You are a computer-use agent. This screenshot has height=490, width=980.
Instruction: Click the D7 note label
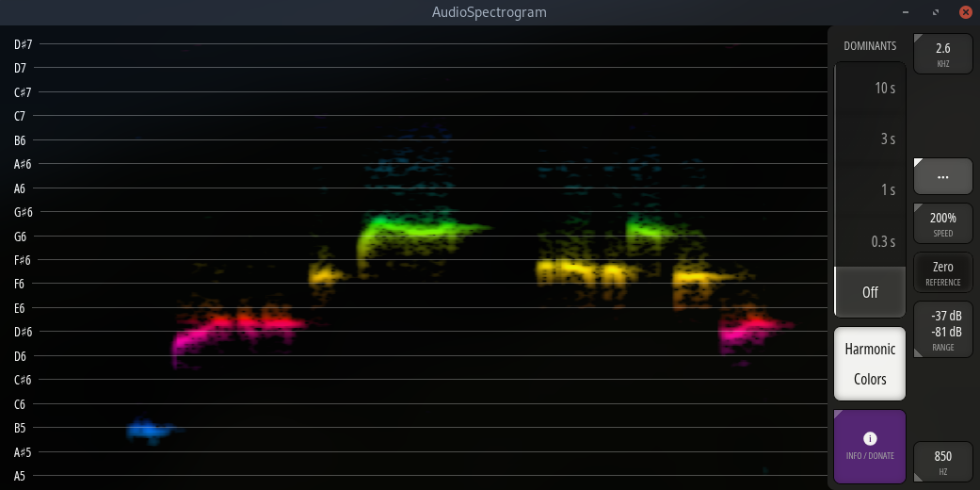click(20, 68)
